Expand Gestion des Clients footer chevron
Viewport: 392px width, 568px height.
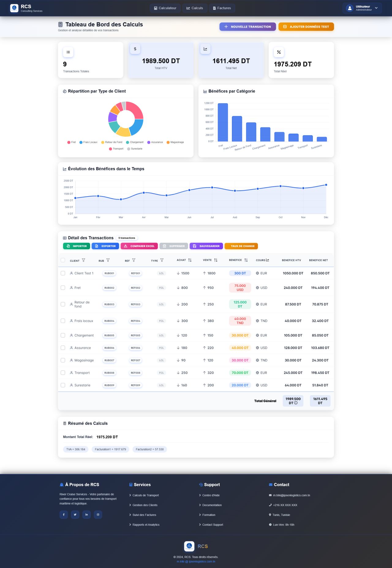coord(130,505)
